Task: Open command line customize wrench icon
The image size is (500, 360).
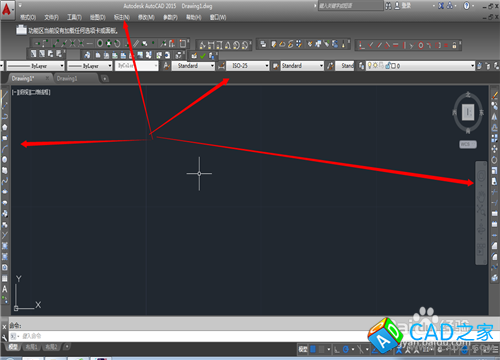Action: [4, 338]
